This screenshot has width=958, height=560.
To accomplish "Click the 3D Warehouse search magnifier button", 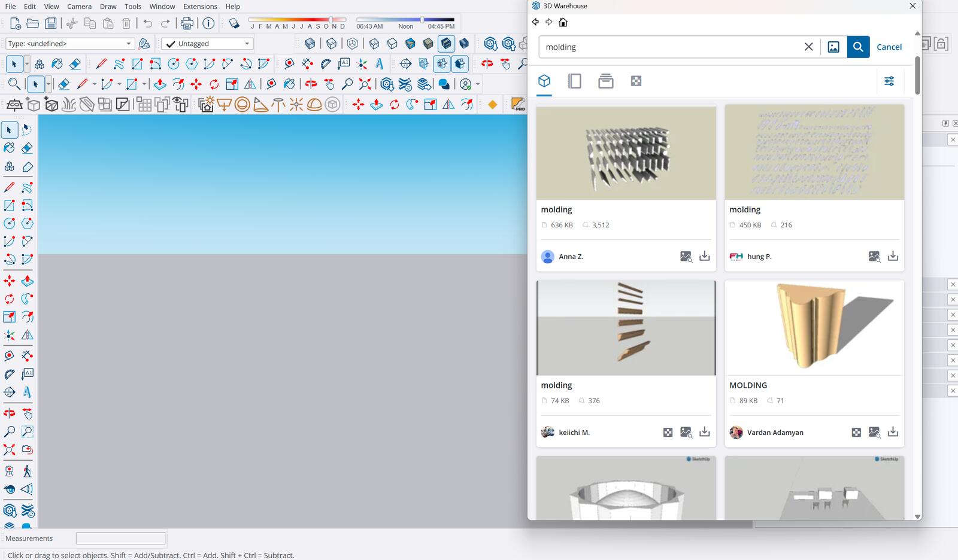I will coord(858,47).
